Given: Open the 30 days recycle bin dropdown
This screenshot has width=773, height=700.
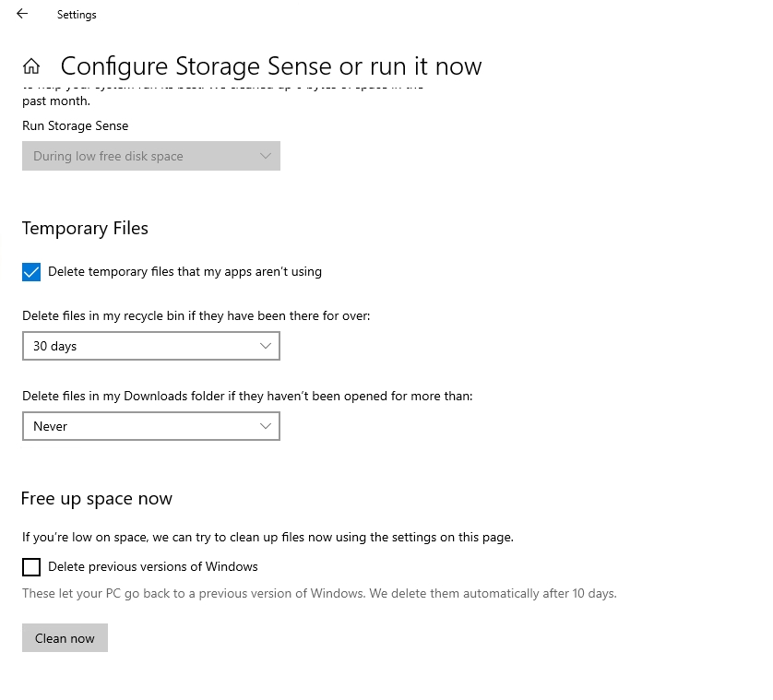Looking at the screenshot, I should pos(150,346).
